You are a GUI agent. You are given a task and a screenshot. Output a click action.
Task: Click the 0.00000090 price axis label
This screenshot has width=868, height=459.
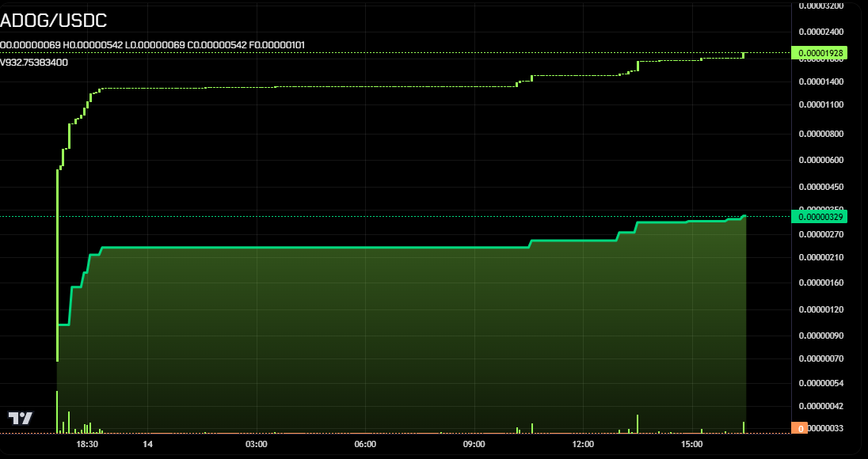(x=821, y=336)
